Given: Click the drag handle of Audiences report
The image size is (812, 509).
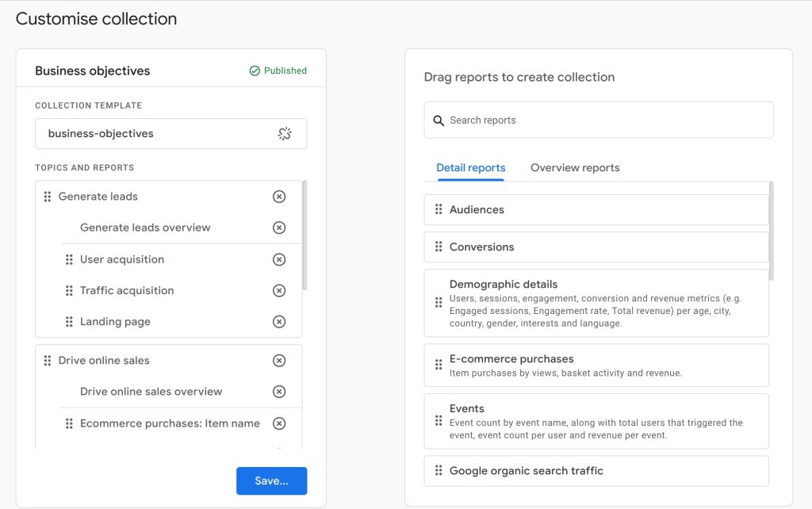Looking at the screenshot, I should point(439,209).
